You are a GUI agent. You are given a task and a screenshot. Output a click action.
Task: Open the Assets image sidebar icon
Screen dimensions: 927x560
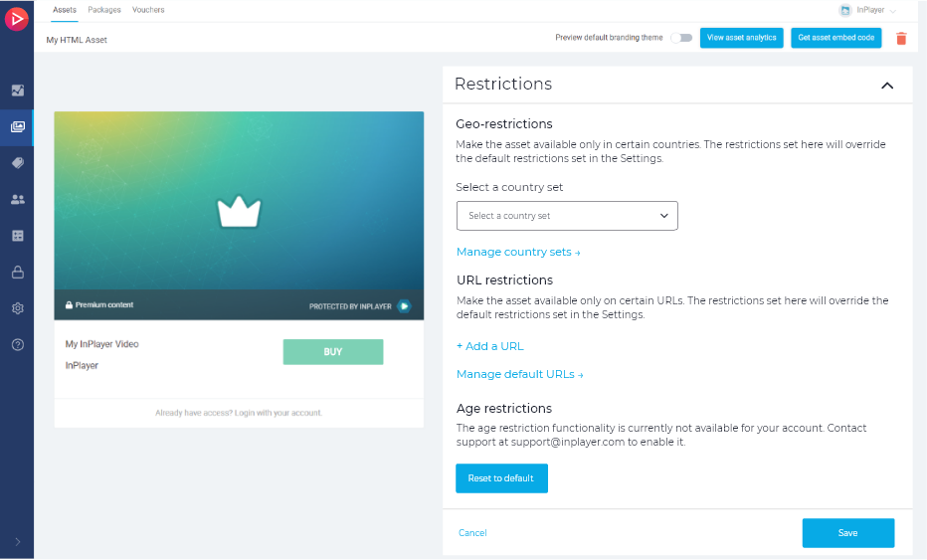pos(17,126)
